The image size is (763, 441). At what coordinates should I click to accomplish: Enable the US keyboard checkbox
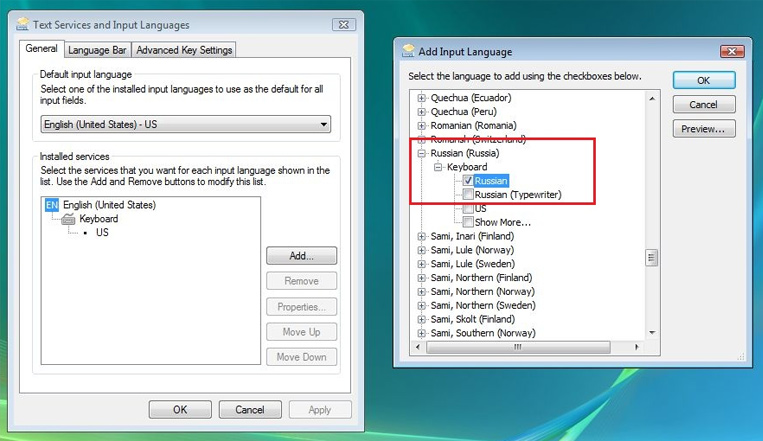[468, 208]
